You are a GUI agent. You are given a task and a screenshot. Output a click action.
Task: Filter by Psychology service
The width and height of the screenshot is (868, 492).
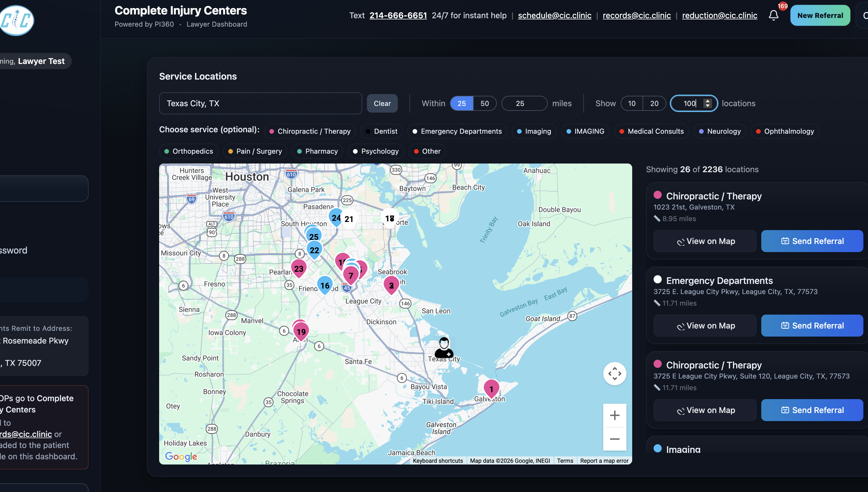[376, 151]
